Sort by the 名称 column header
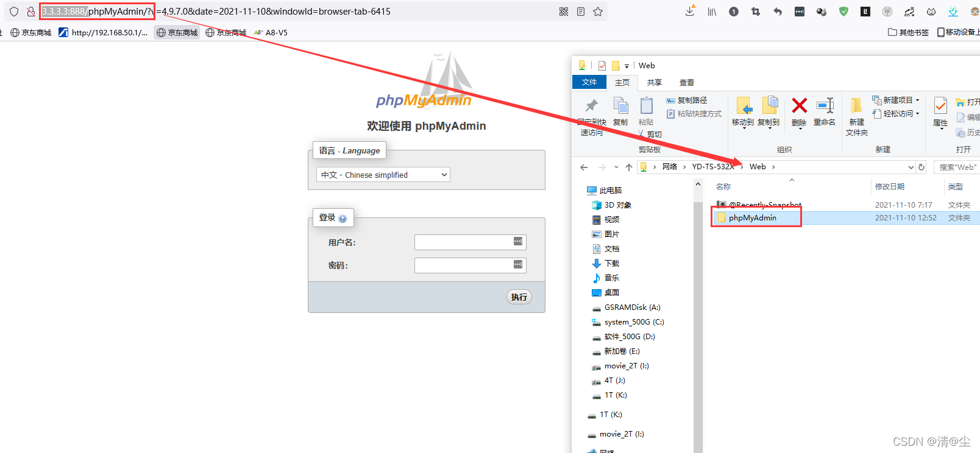 pos(723,187)
